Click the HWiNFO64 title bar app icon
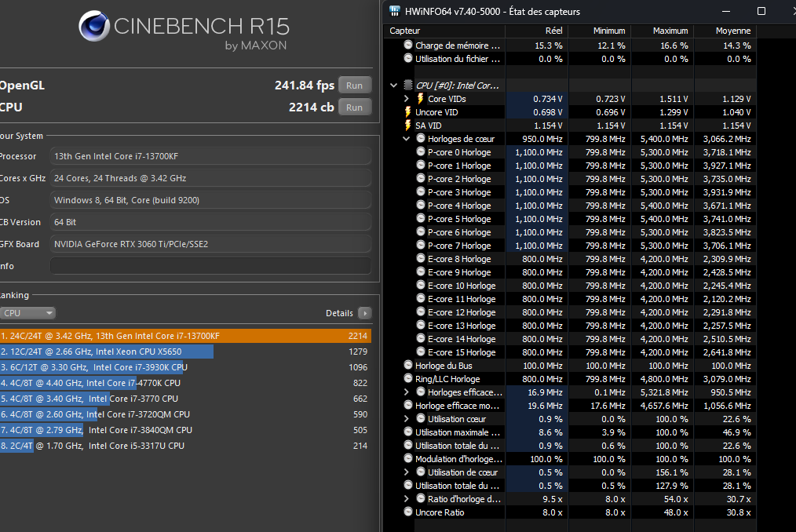This screenshot has height=532, width=796. [394, 11]
